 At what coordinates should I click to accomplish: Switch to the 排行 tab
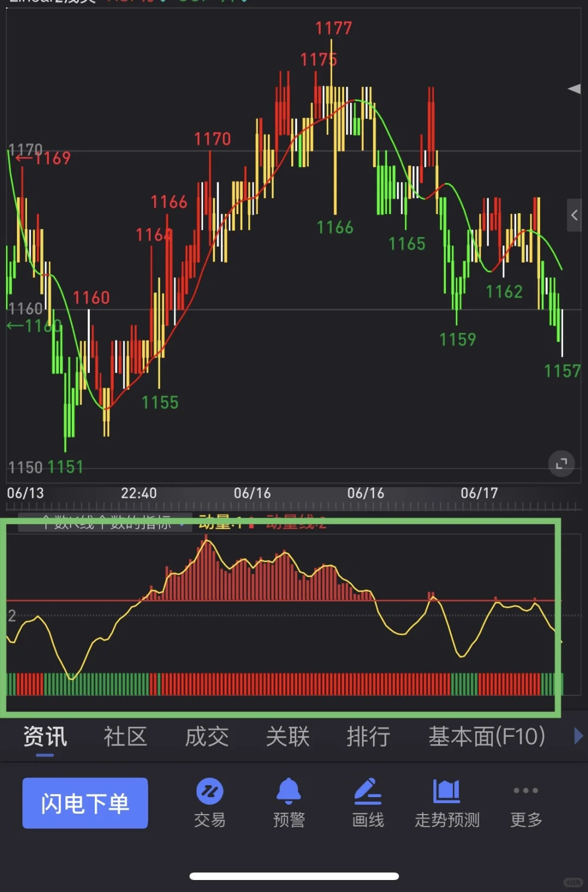point(369,737)
